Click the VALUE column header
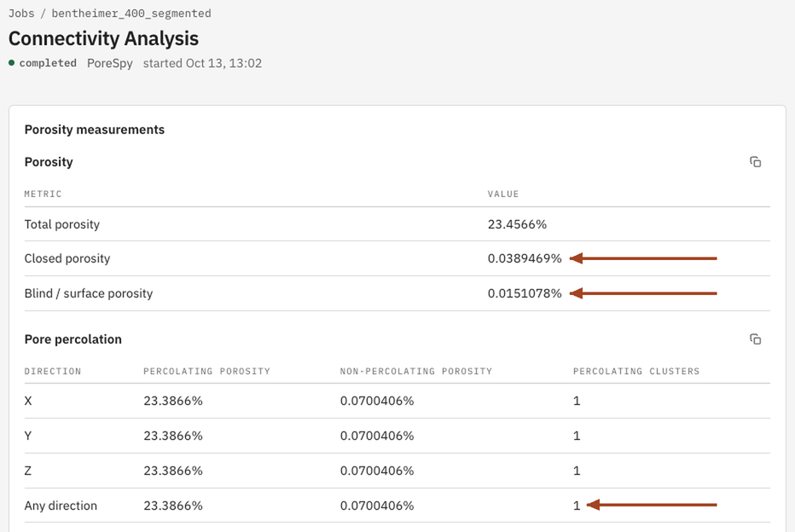This screenshot has height=532, width=795. click(503, 194)
